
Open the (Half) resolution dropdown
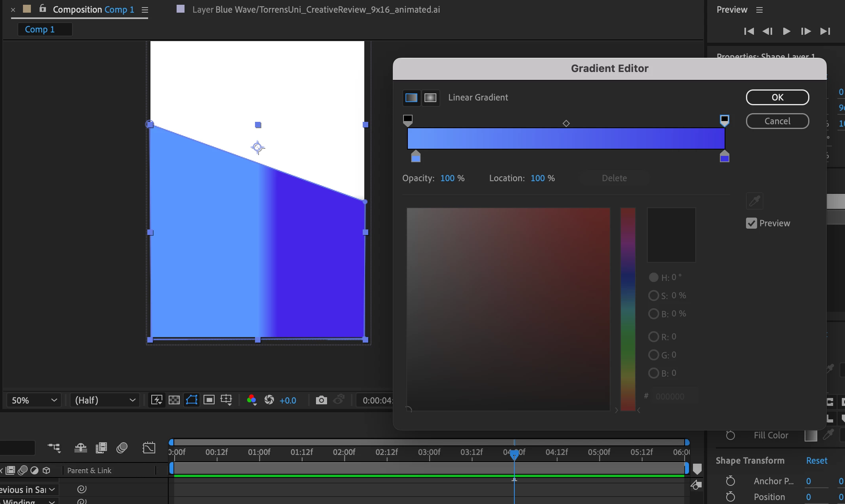point(105,400)
